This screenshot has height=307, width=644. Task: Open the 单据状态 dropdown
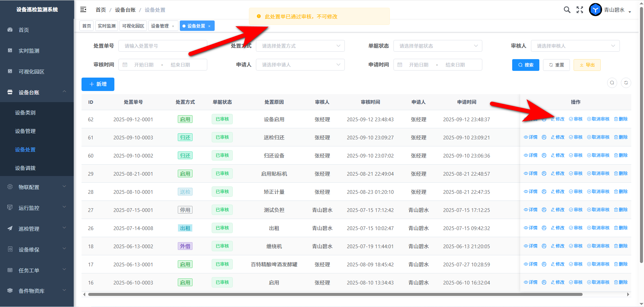[x=438, y=46]
